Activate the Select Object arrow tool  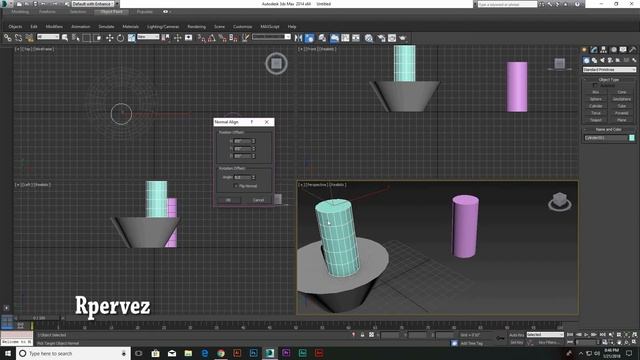coord(65,38)
